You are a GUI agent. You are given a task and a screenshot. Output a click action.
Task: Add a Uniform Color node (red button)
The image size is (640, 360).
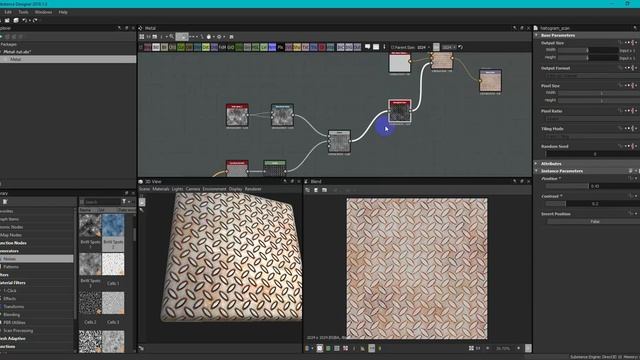322,47
